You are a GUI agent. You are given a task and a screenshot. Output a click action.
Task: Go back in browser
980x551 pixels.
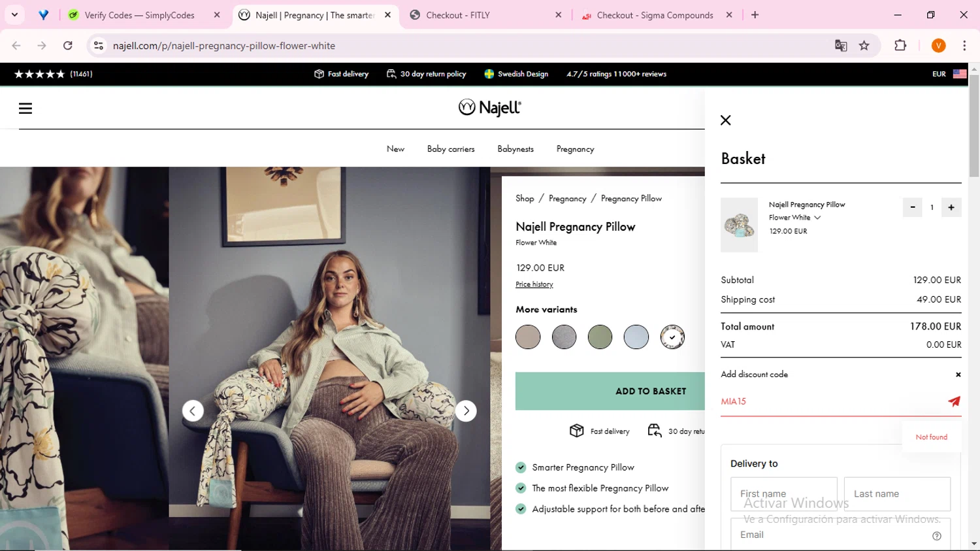16,46
